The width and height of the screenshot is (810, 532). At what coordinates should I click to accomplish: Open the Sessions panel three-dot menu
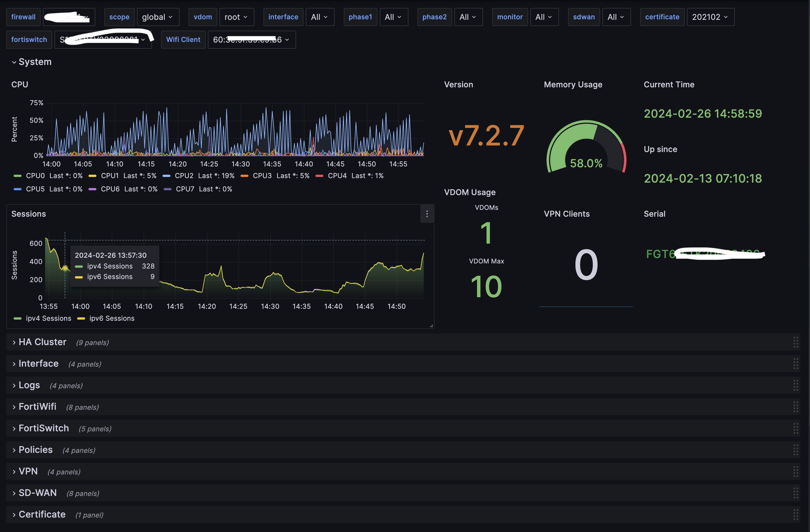[x=427, y=214]
